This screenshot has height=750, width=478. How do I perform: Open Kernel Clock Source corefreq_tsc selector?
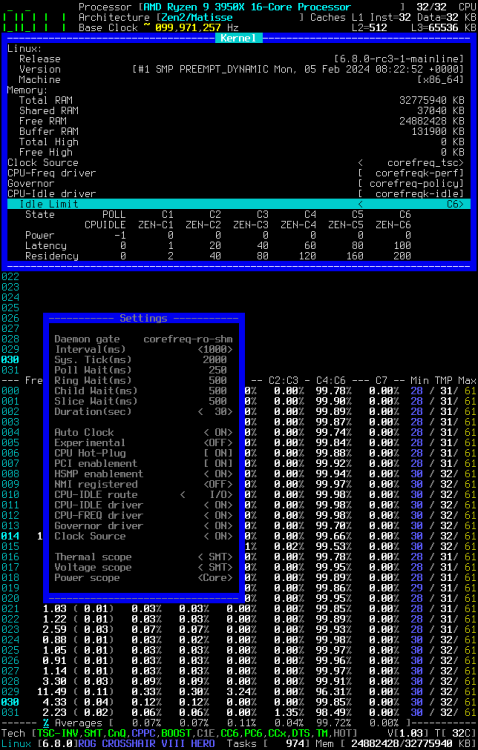coord(411,163)
